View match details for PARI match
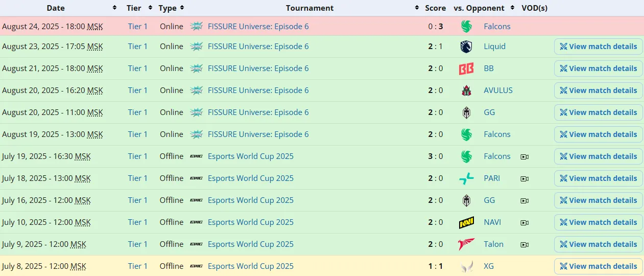The height and width of the screenshot is (276, 644). click(x=599, y=178)
